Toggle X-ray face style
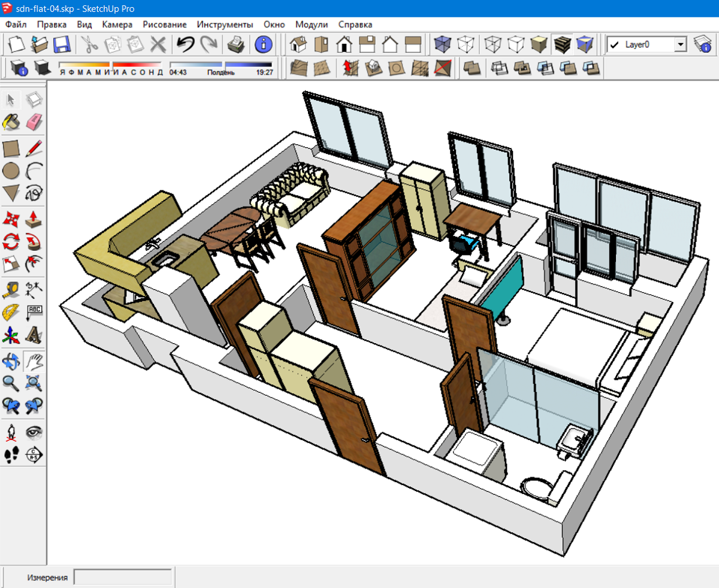 click(x=442, y=45)
